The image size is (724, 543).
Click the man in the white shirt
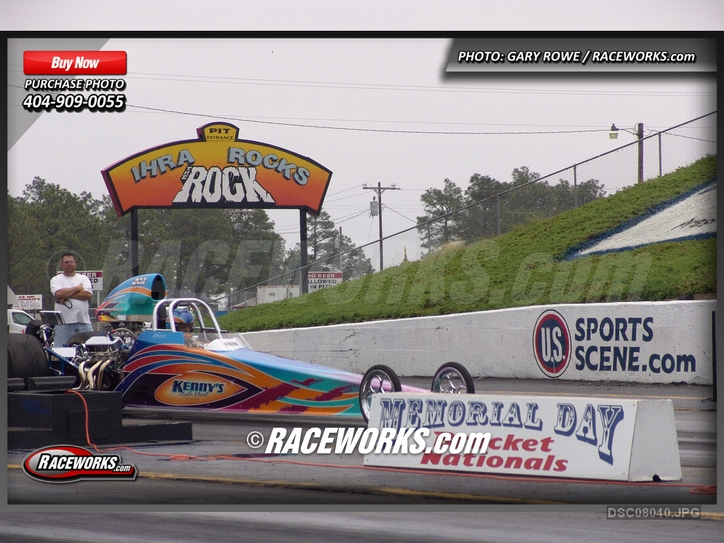[71, 297]
